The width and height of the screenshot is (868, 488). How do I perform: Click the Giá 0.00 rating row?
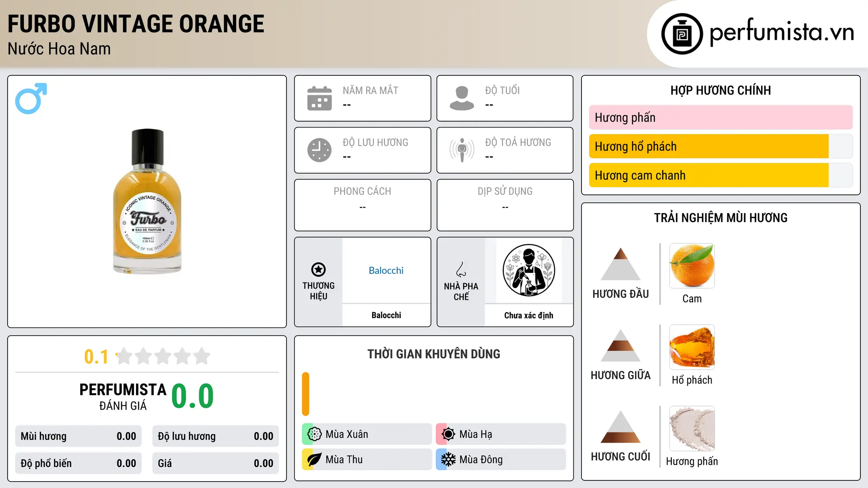coord(216,463)
